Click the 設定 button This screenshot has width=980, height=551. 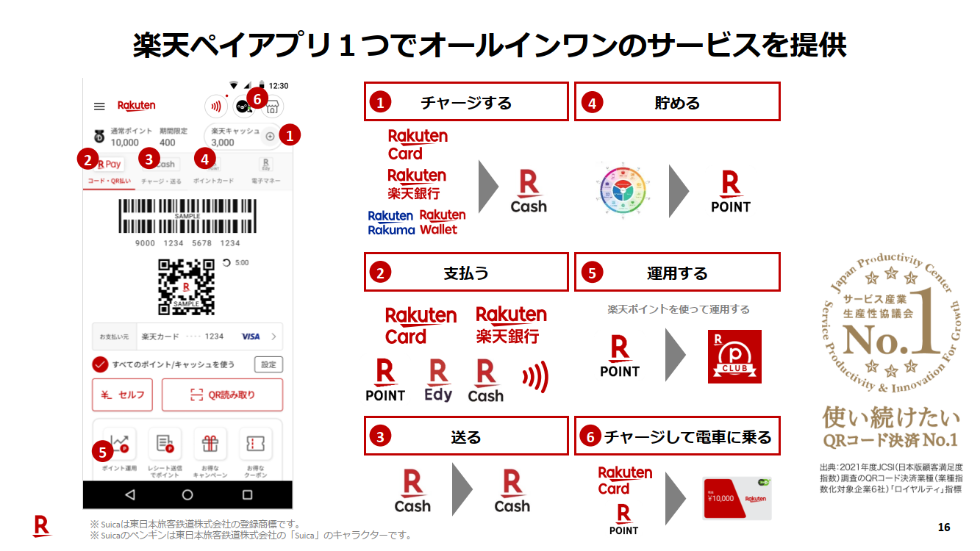[268, 365]
